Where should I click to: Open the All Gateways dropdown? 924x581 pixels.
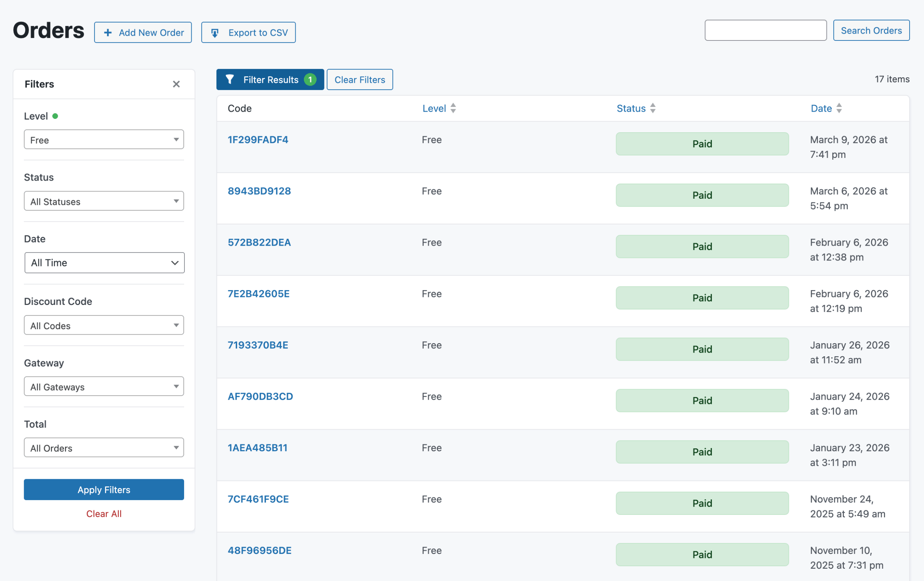(x=104, y=387)
